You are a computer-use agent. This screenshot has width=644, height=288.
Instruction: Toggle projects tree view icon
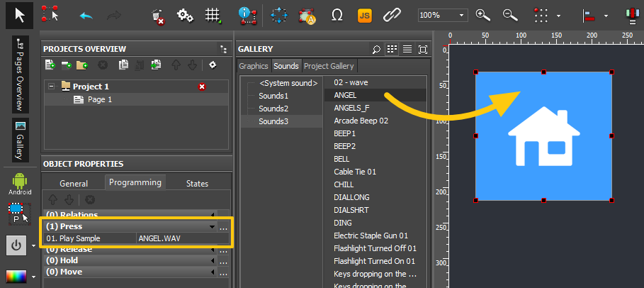[x=223, y=50]
